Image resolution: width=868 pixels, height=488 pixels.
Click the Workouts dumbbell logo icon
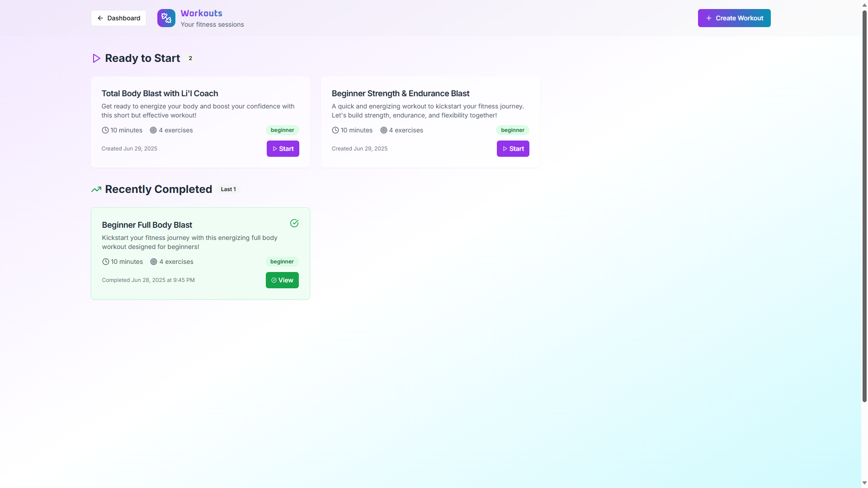point(166,18)
